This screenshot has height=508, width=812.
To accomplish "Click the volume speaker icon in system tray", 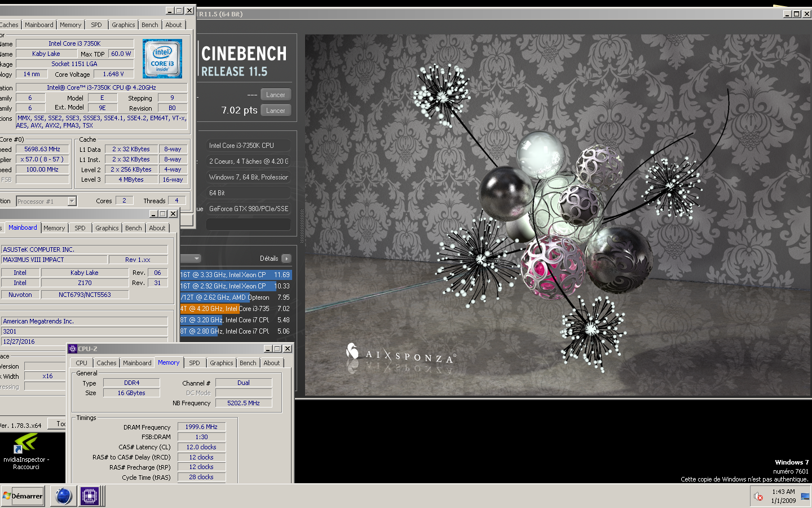I will [x=758, y=496].
